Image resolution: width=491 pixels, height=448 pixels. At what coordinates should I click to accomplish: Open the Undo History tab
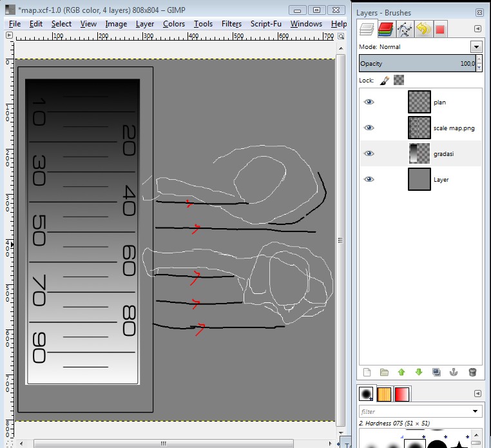(423, 28)
